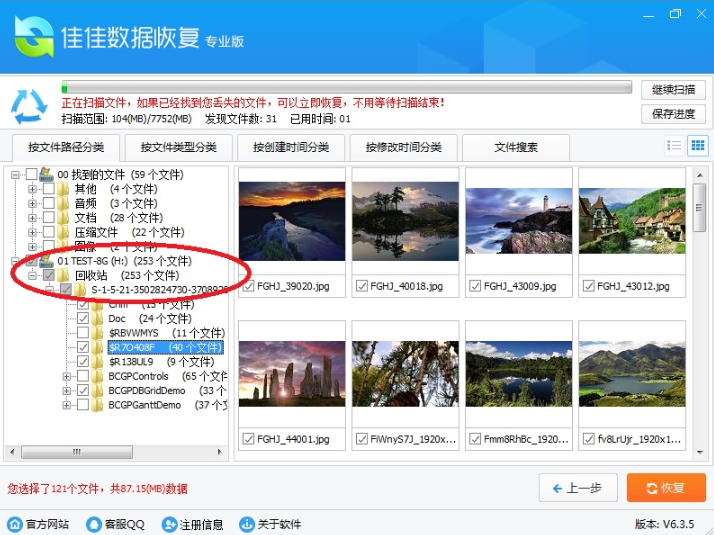The image size is (714, 535).
Task: Collapse the 回收站 tree node
Action: point(33,275)
